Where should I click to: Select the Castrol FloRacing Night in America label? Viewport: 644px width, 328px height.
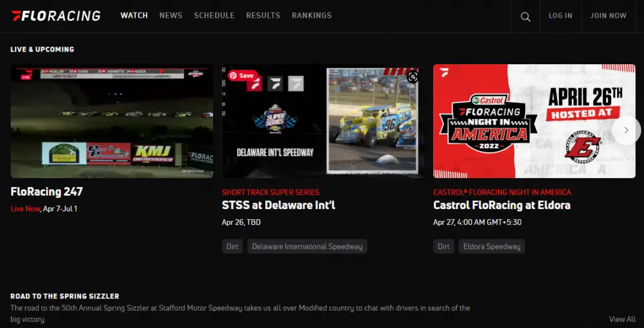pyautogui.click(x=502, y=192)
